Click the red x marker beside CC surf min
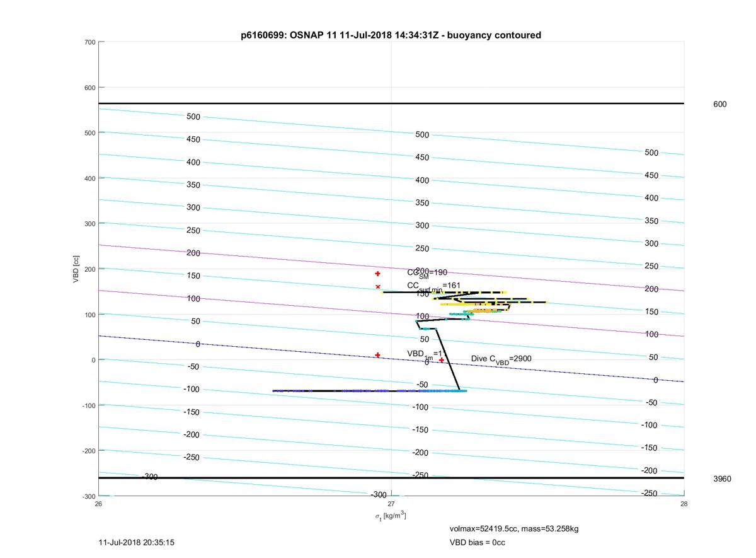Screen dimensions: 756x558 pyautogui.click(x=378, y=287)
